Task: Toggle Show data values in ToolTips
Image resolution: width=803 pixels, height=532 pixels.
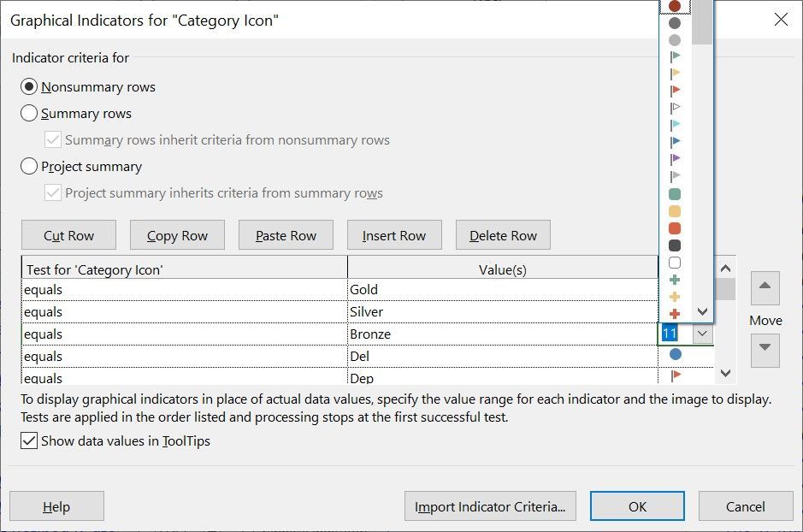Action: tap(29, 441)
